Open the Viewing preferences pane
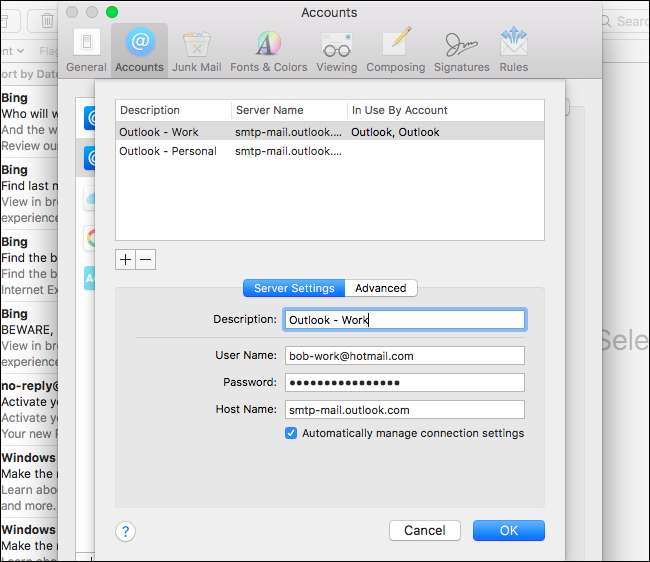 click(x=336, y=49)
